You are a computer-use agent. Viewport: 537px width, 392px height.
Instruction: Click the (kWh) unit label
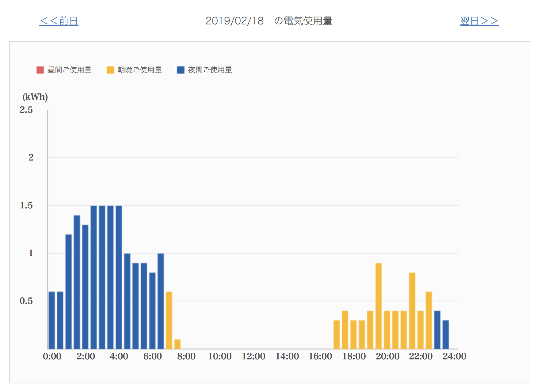(x=35, y=97)
